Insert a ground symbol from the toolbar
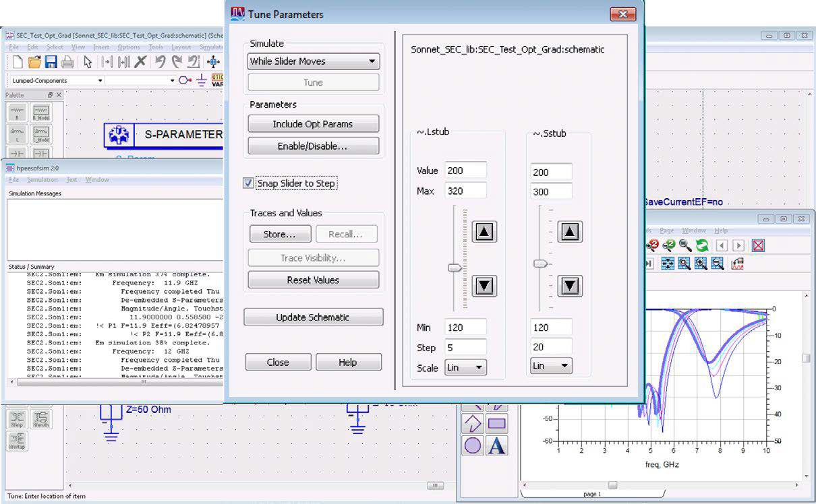Screen dimensions: 816x504 [x=201, y=80]
